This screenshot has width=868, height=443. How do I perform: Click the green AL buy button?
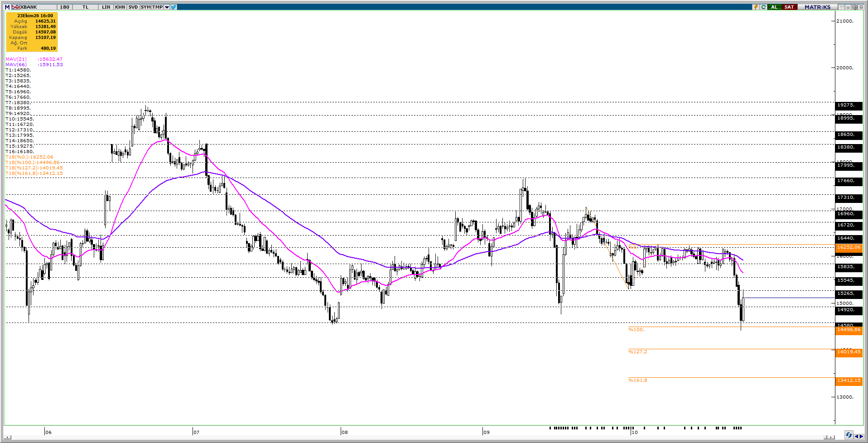[x=774, y=7]
